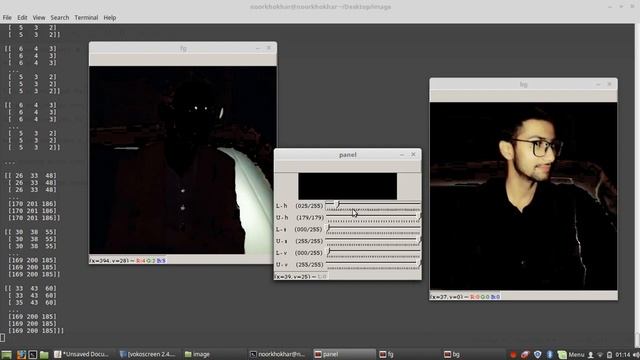Click the bg window title bar
This screenshot has width=640, height=360.
coord(523,84)
